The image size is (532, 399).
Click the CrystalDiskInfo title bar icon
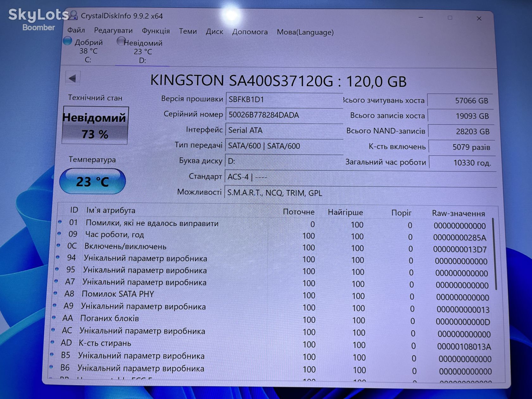pos(74,15)
